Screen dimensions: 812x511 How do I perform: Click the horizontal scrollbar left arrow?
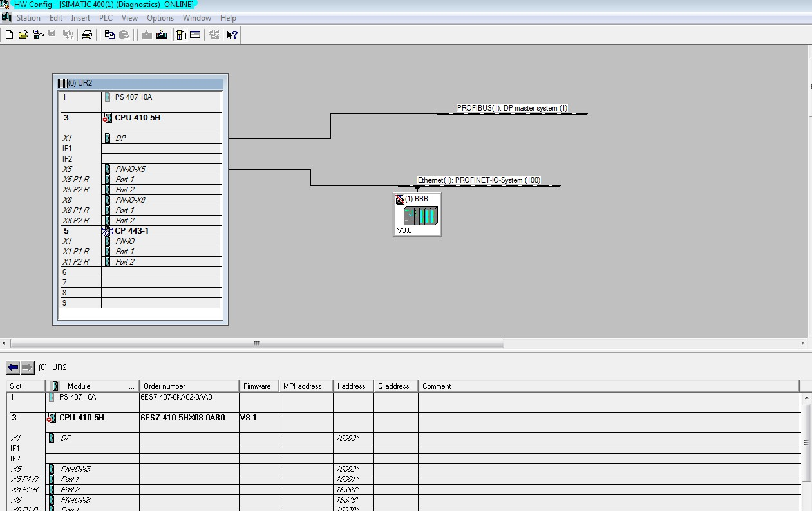[5, 344]
